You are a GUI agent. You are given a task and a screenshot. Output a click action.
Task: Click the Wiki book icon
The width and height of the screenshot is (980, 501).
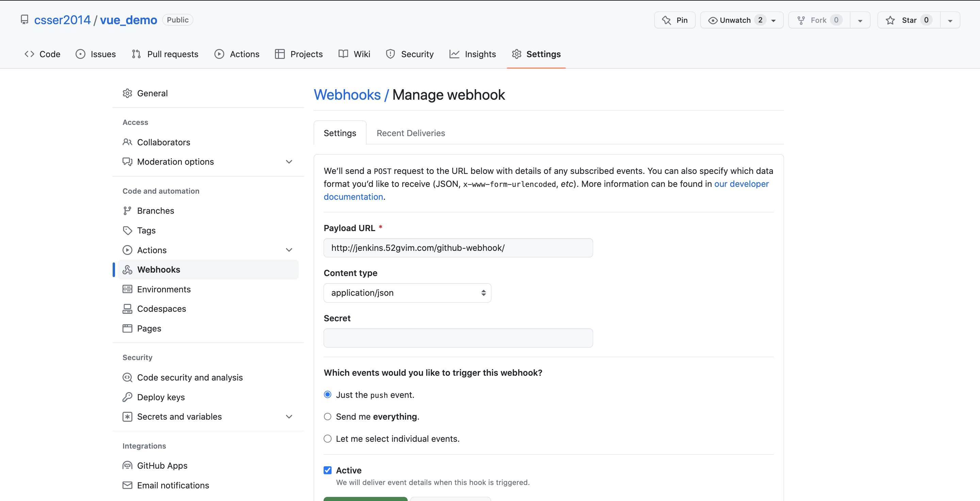(343, 54)
